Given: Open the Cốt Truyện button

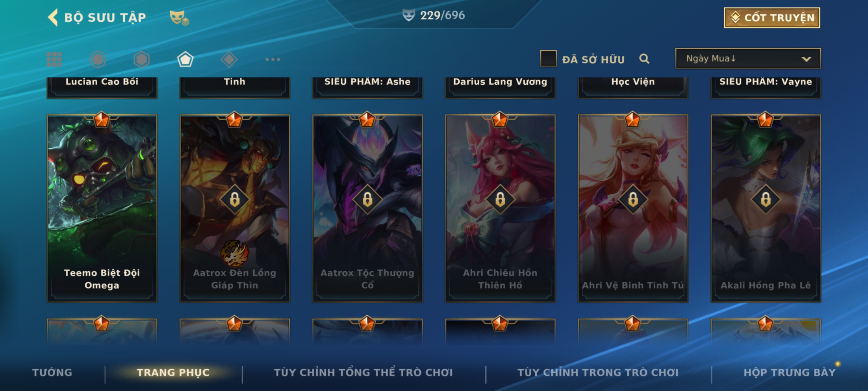Looking at the screenshot, I should pyautogui.click(x=772, y=18).
